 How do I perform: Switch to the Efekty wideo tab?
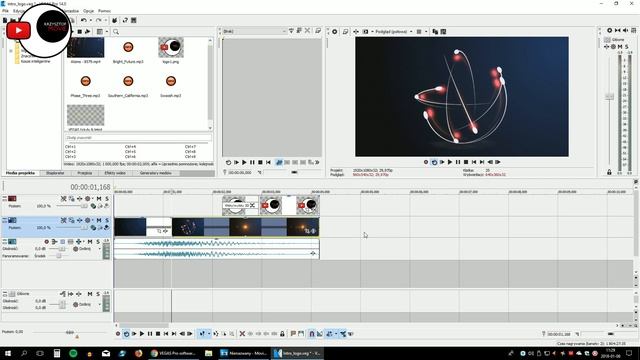(115, 173)
